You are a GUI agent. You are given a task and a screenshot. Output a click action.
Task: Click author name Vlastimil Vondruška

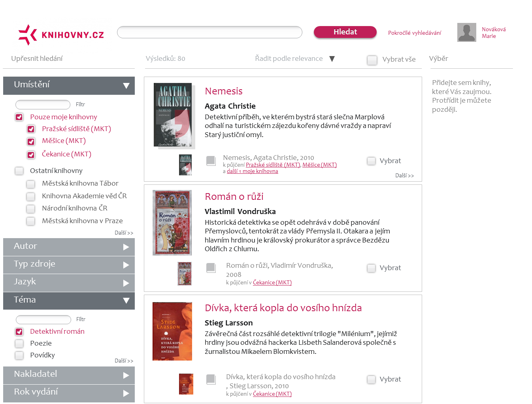tap(240, 211)
